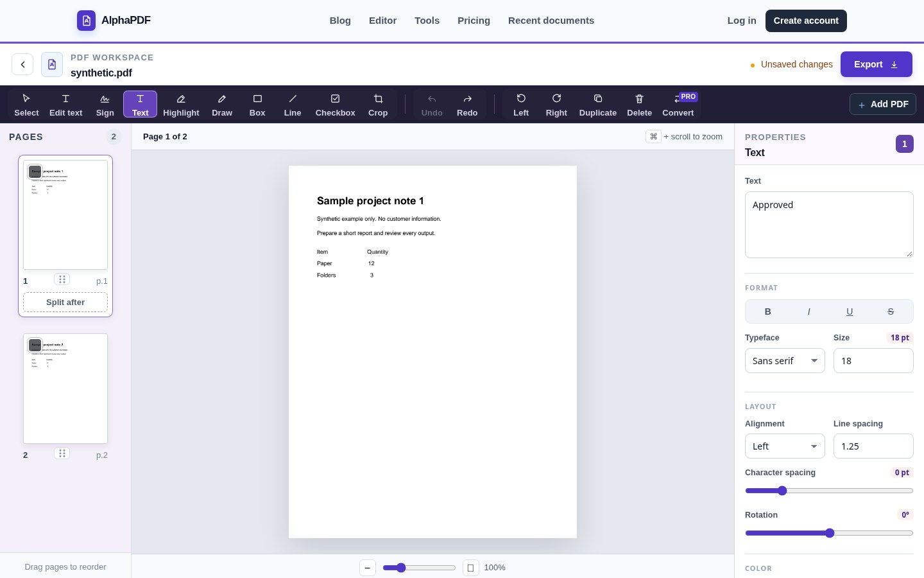Click the Folders row in document table

345,275
